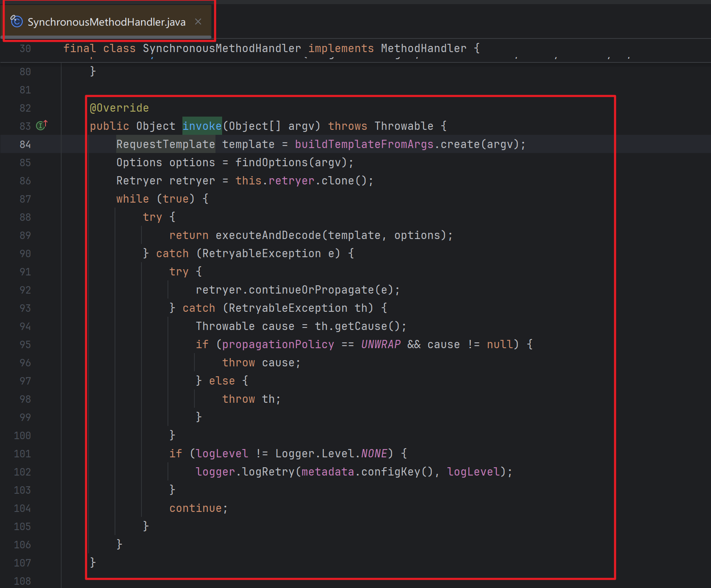Click line number 84 in gutter
Image resolution: width=711 pixels, height=588 pixels.
tap(25, 144)
